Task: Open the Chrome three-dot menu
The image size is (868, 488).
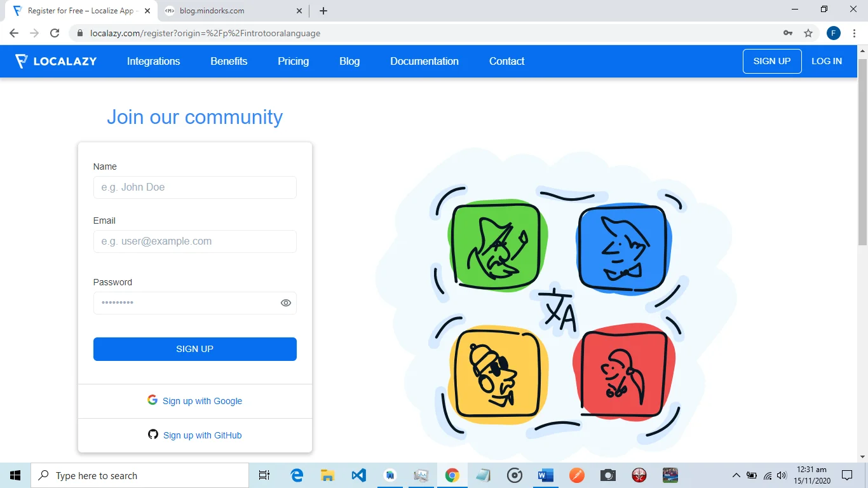Action: [x=855, y=33]
